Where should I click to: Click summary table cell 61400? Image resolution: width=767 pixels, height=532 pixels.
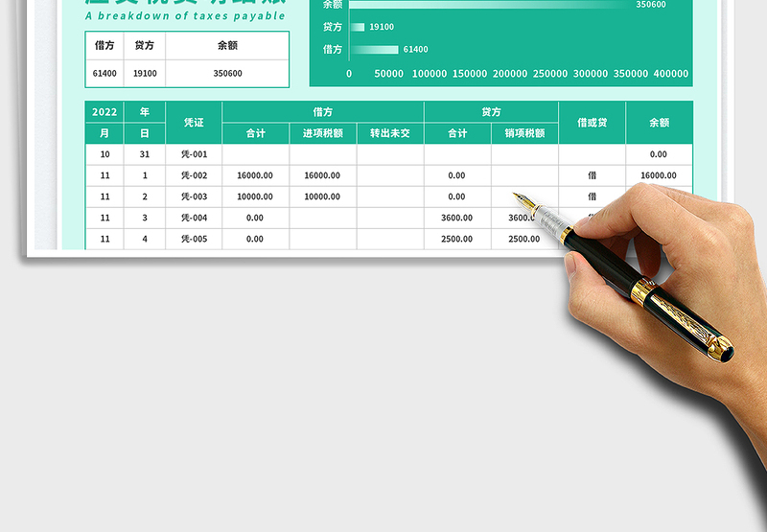[105, 74]
